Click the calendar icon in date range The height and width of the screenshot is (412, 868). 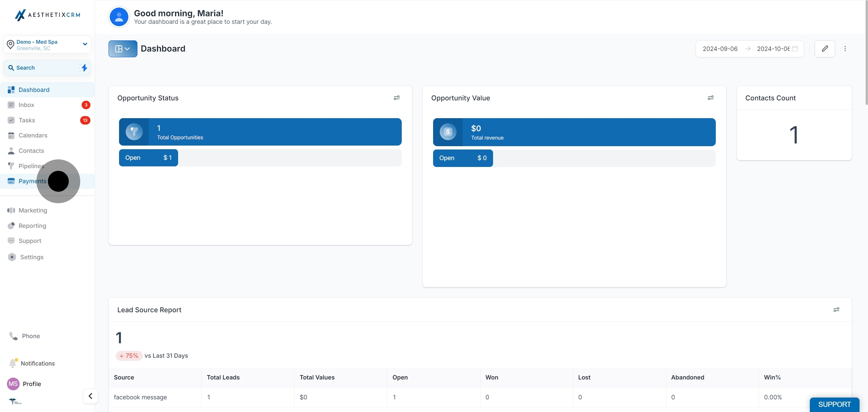[795, 49]
